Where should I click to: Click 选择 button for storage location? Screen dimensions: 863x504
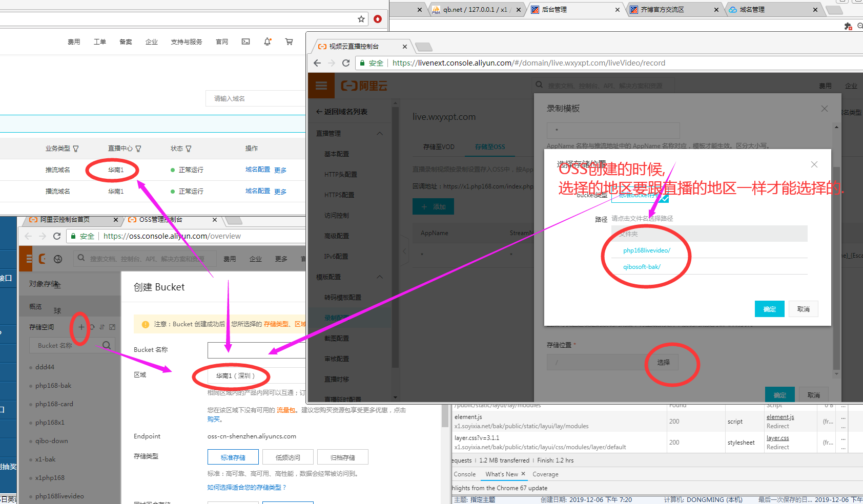point(663,362)
